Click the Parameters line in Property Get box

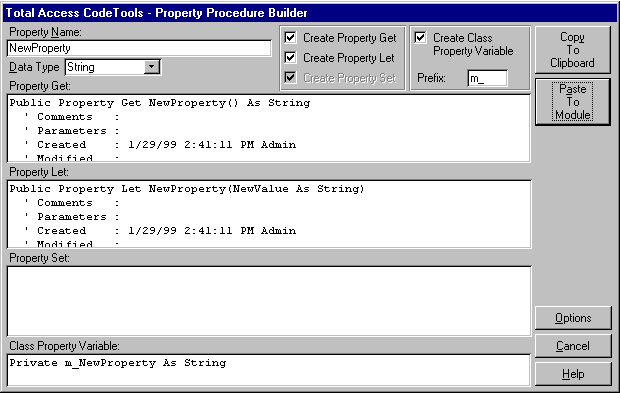pyautogui.click(x=72, y=130)
